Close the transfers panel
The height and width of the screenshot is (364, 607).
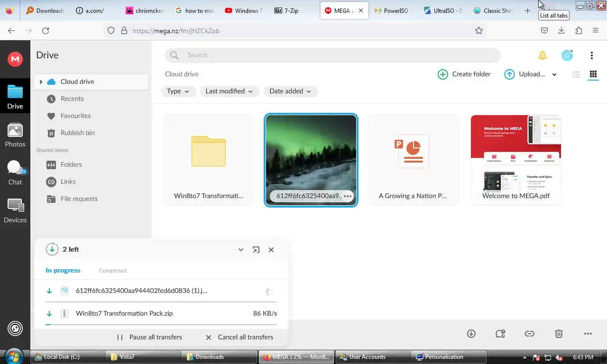click(x=271, y=250)
